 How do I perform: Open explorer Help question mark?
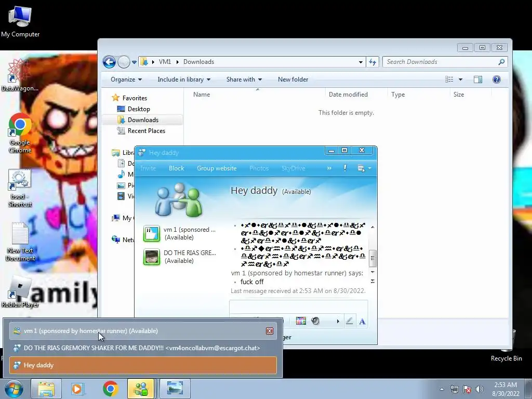pos(496,79)
